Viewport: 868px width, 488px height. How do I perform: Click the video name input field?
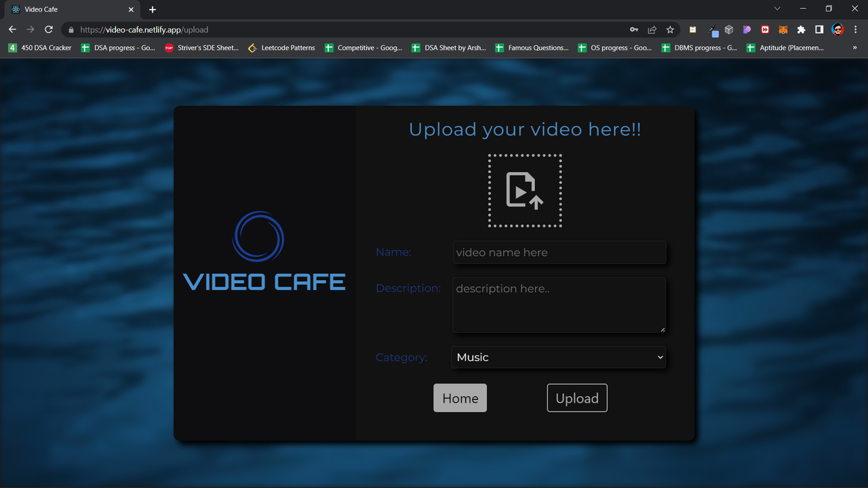click(559, 252)
